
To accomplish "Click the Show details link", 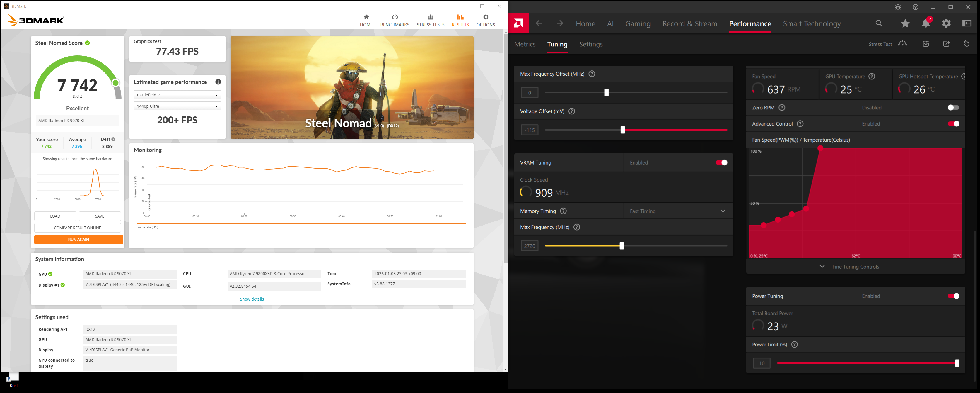I will coord(252,299).
